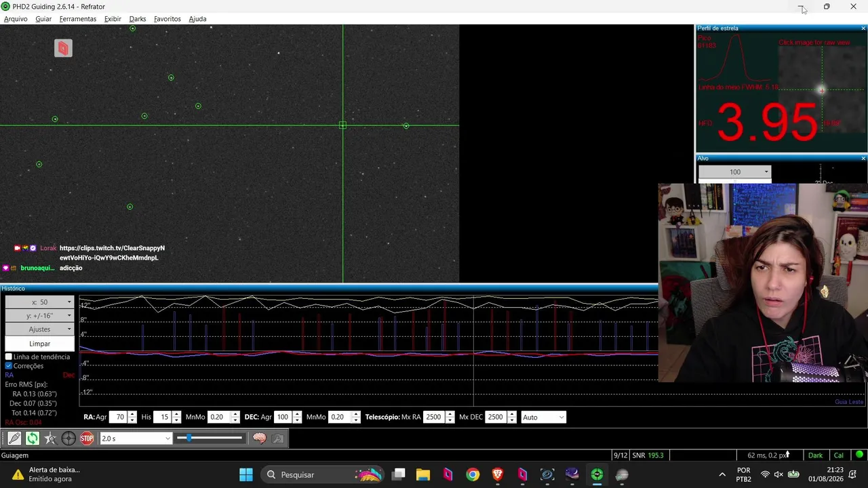Click the Alerta de baixa notification
868x488 pixels.
pyautogui.click(x=47, y=474)
